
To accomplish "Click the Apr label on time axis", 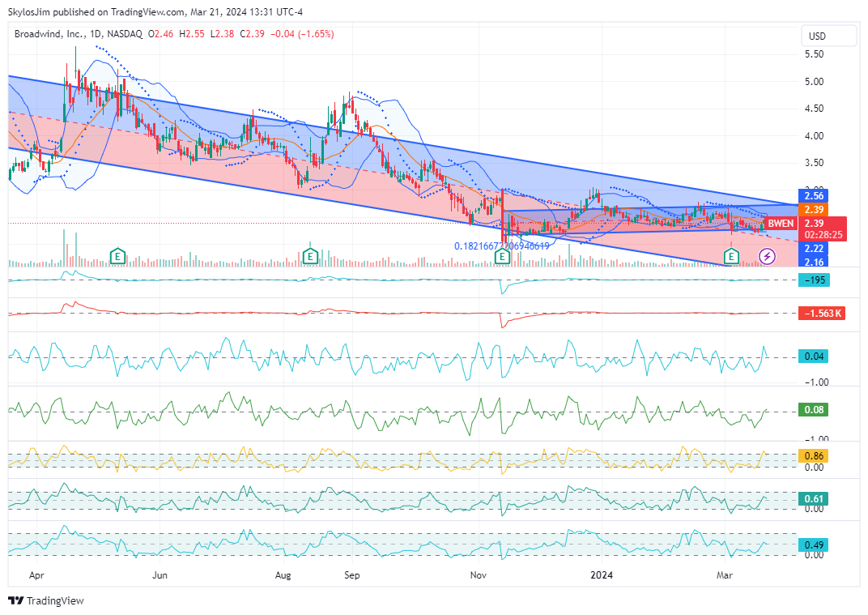I will (36, 575).
